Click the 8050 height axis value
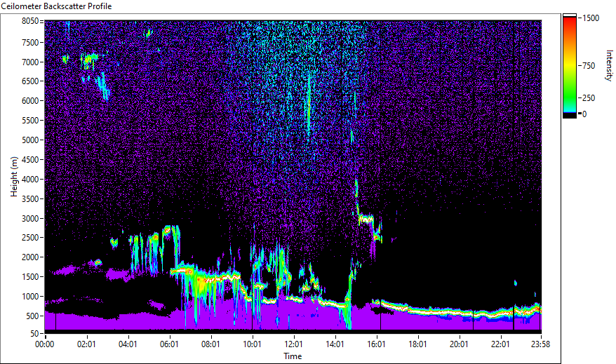This screenshot has height=364, width=616. (x=30, y=21)
